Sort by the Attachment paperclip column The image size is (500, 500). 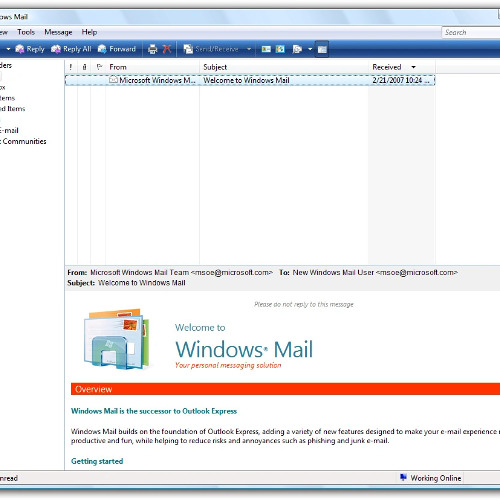(84, 67)
